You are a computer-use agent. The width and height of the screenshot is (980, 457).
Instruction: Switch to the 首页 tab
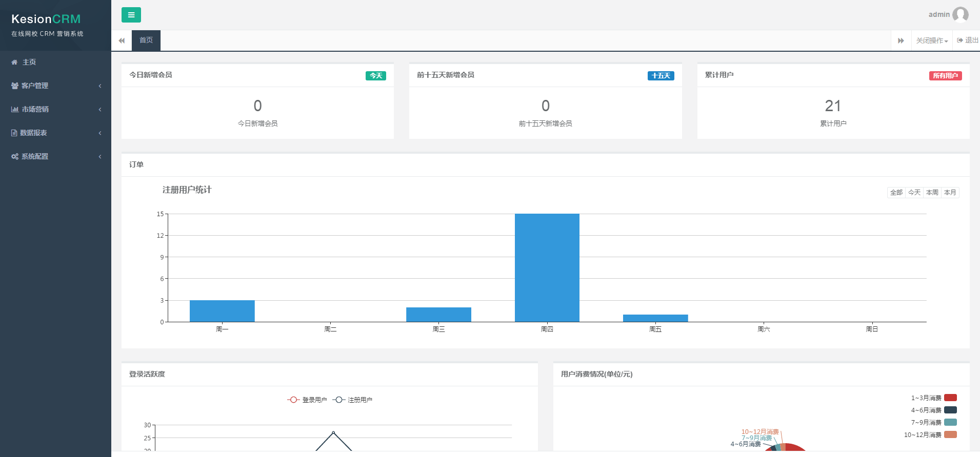point(146,40)
